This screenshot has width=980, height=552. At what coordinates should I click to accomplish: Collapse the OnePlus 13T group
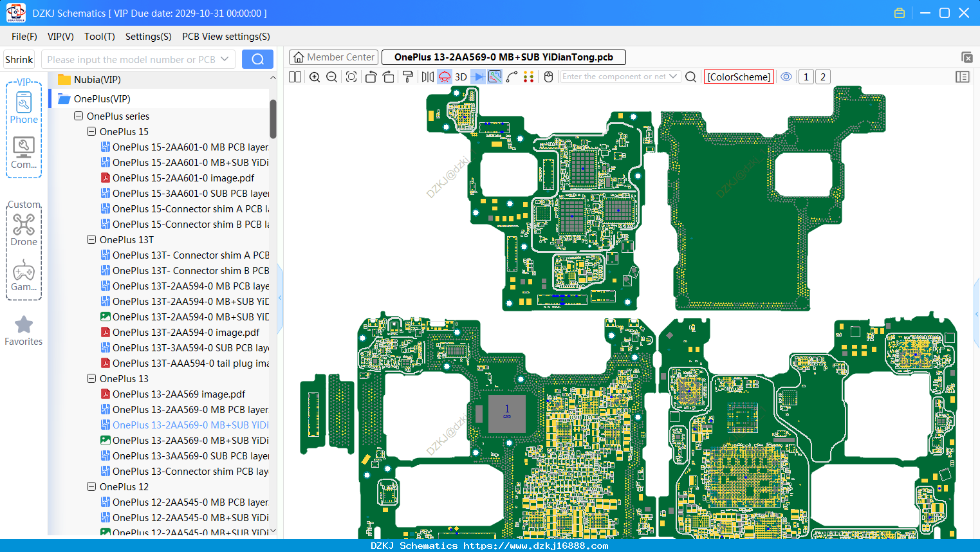pos(91,240)
